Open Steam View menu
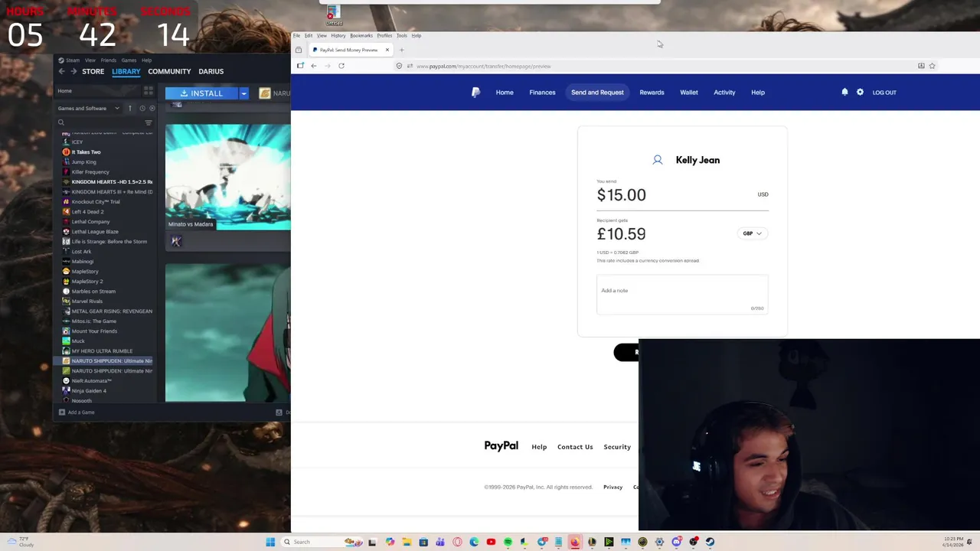980x551 pixels. click(x=90, y=60)
